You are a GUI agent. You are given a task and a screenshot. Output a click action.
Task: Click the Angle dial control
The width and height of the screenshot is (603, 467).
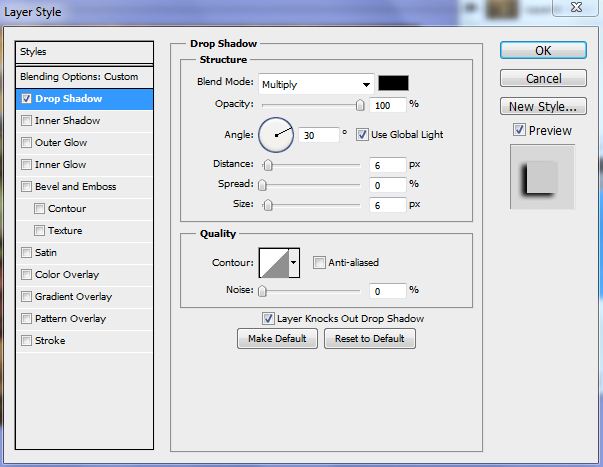[276, 135]
